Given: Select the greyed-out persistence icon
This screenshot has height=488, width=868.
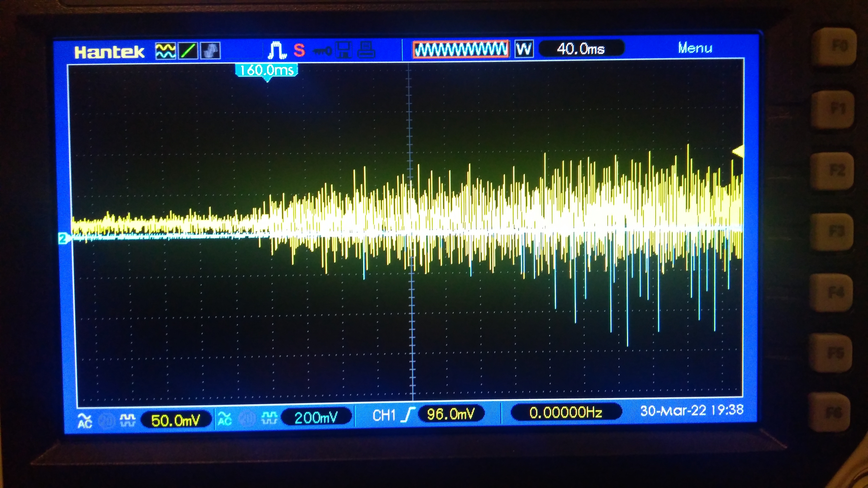Looking at the screenshot, I should pyautogui.click(x=211, y=51).
